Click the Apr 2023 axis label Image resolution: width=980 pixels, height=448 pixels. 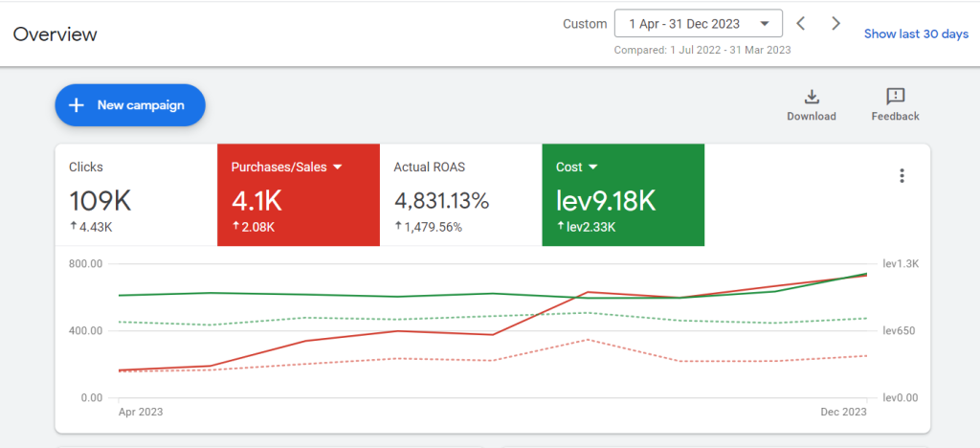point(141,412)
